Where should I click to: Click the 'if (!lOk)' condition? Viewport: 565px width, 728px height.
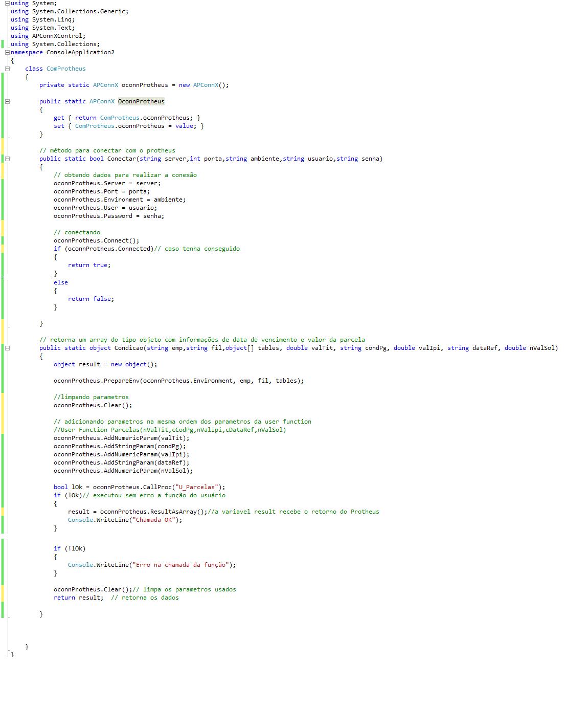coord(70,548)
